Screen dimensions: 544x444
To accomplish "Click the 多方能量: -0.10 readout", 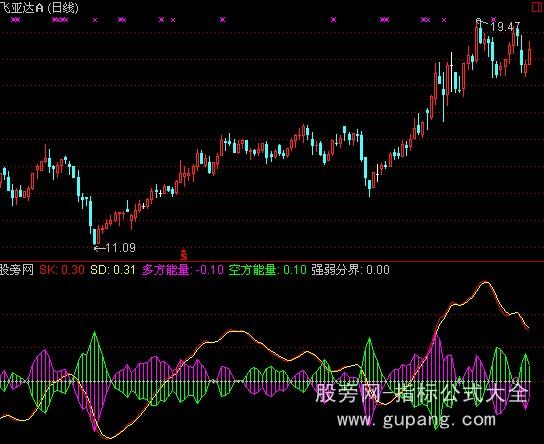I will tap(183, 270).
